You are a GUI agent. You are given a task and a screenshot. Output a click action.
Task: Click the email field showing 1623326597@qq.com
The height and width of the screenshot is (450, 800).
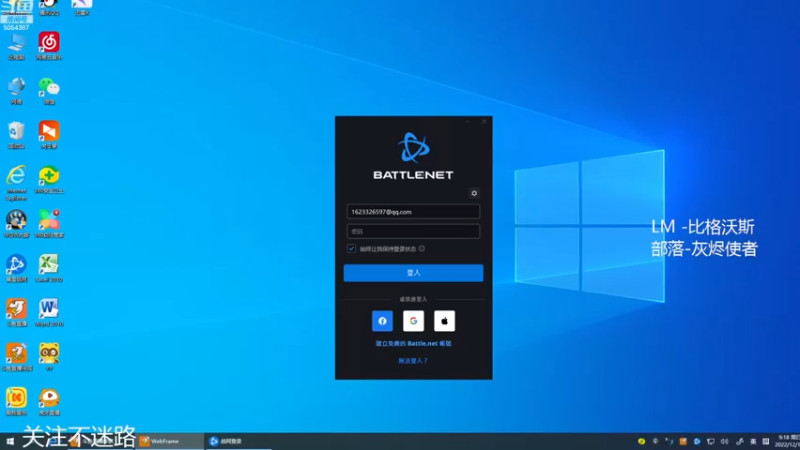[x=413, y=212]
